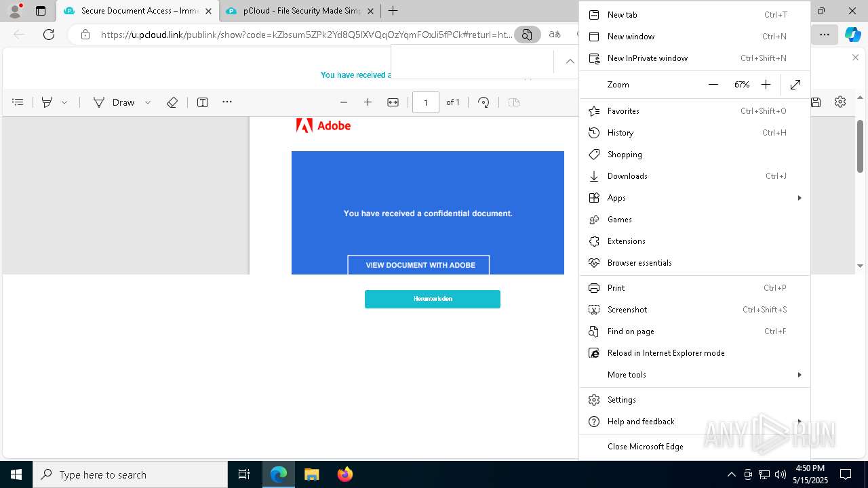The width and height of the screenshot is (868, 488).
Task: Open Extensions menu item
Action: [x=695, y=241]
